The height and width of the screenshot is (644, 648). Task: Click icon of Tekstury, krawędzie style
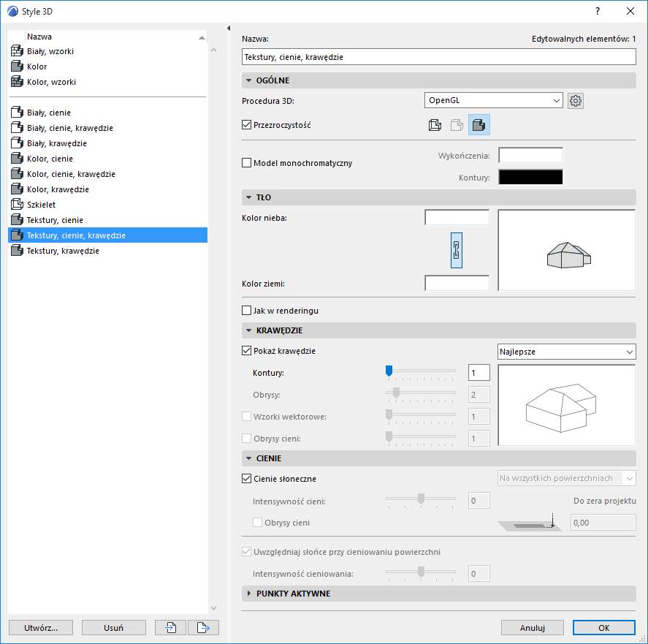(x=17, y=251)
